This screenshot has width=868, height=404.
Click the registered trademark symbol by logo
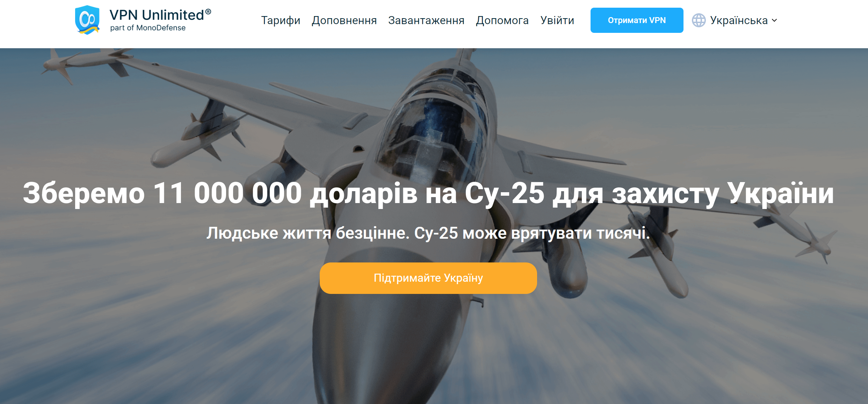[x=208, y=12]
